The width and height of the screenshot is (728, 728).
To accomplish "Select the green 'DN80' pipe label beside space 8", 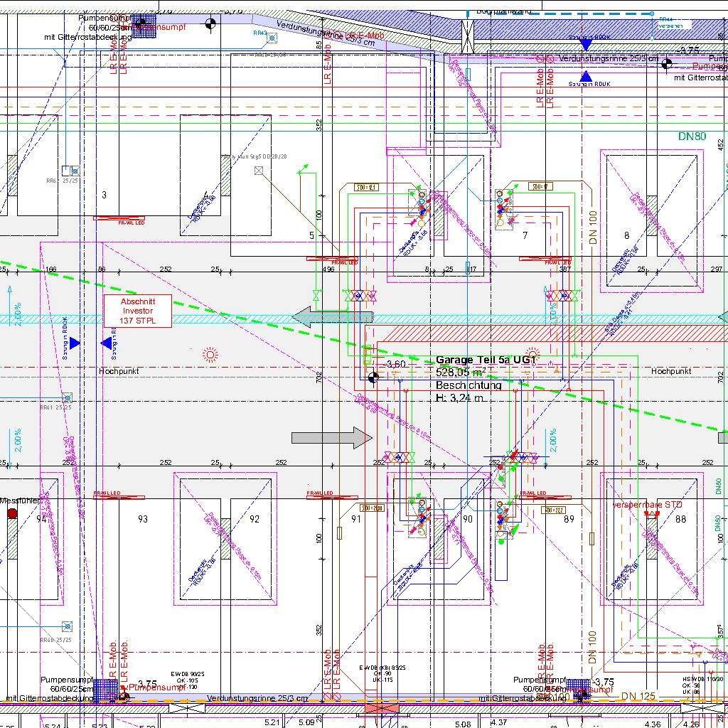I will (x=692, y=136).
